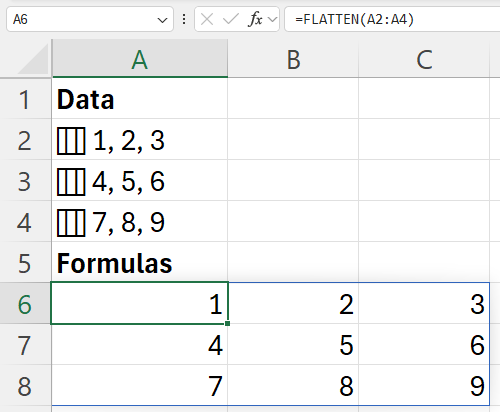Click the formula bar with =FLATTEN(A2:A4)
Image resolution: width=500 pixels, height=412 pixels.
point(392,19)
